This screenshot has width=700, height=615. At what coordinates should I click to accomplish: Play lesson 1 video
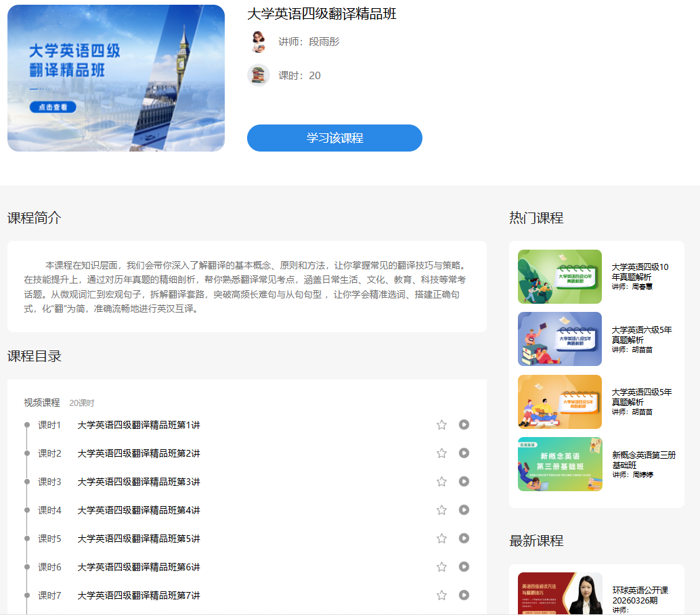tap(464, 425)
